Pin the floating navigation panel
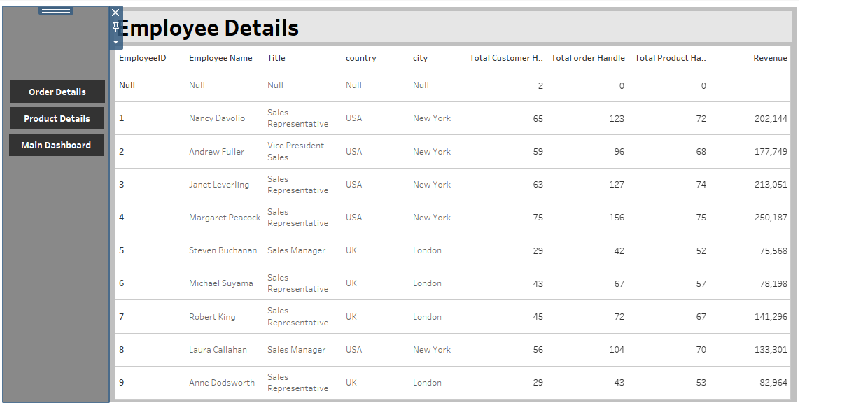 [115, 26]
